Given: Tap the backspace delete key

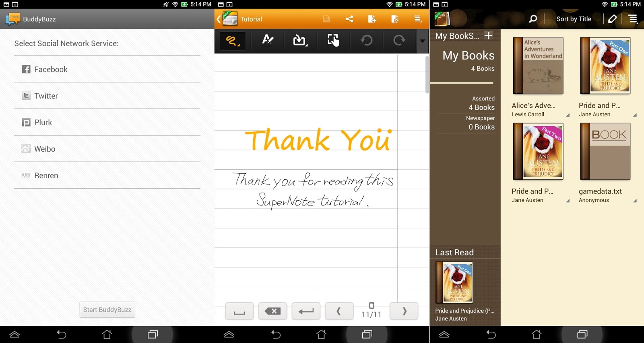Looking at the screenshot, I should pyautogui.click(x=272, y=311).
